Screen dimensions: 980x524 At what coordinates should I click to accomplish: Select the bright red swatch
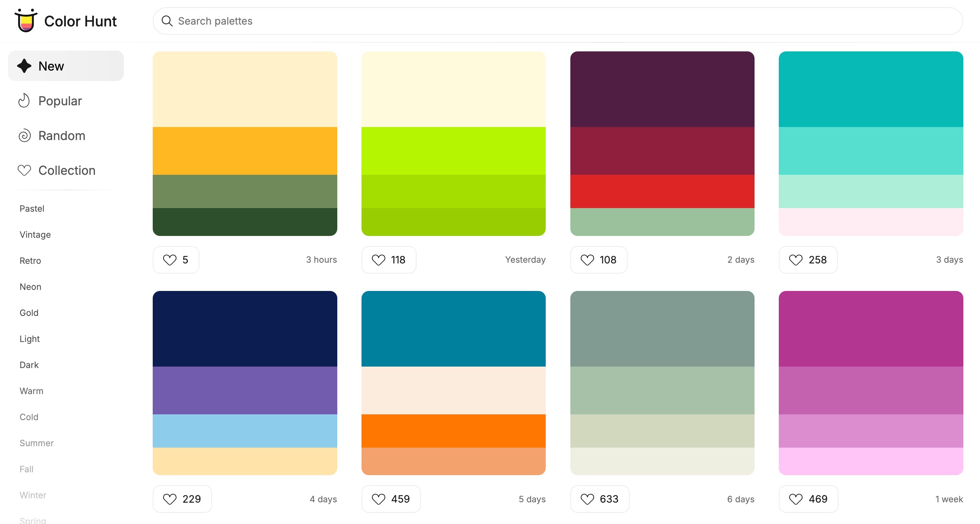click(662, 191)
